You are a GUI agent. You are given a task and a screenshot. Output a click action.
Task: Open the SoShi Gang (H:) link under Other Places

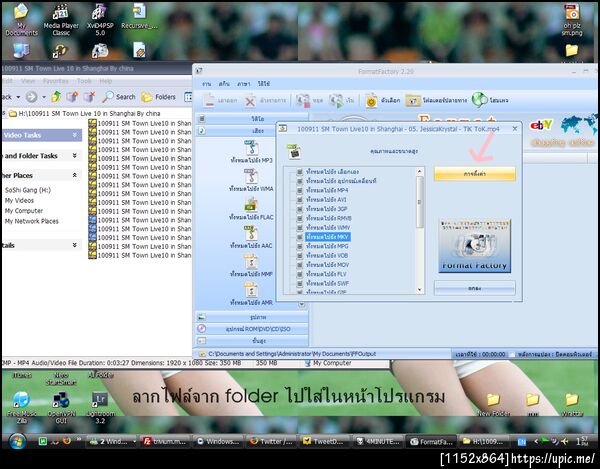point(28,190)
